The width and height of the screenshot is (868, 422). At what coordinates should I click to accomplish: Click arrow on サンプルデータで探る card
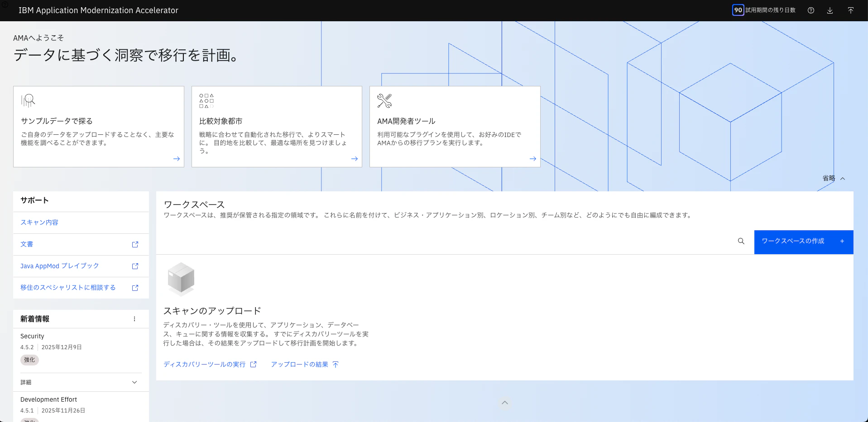pos(177,159)
